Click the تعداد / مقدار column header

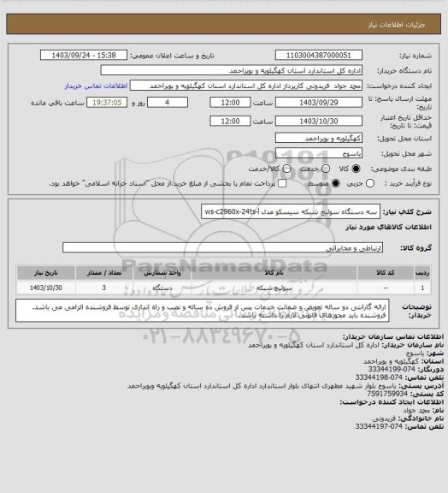tap(104, 272)
